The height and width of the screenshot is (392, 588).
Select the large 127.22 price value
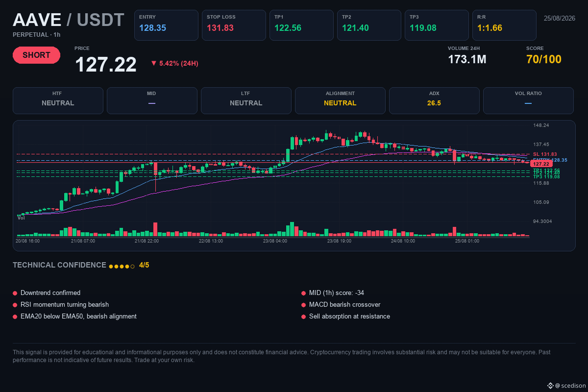106,64
